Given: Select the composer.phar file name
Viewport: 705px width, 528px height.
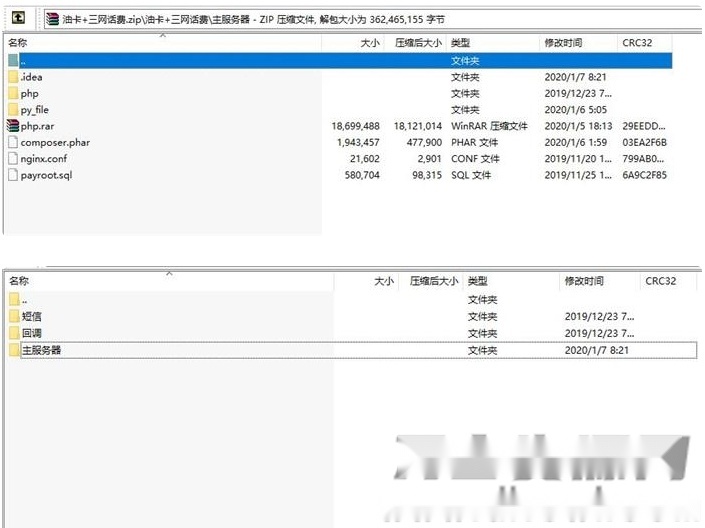Looking at the screenshot, I should (x=55, y=143).
